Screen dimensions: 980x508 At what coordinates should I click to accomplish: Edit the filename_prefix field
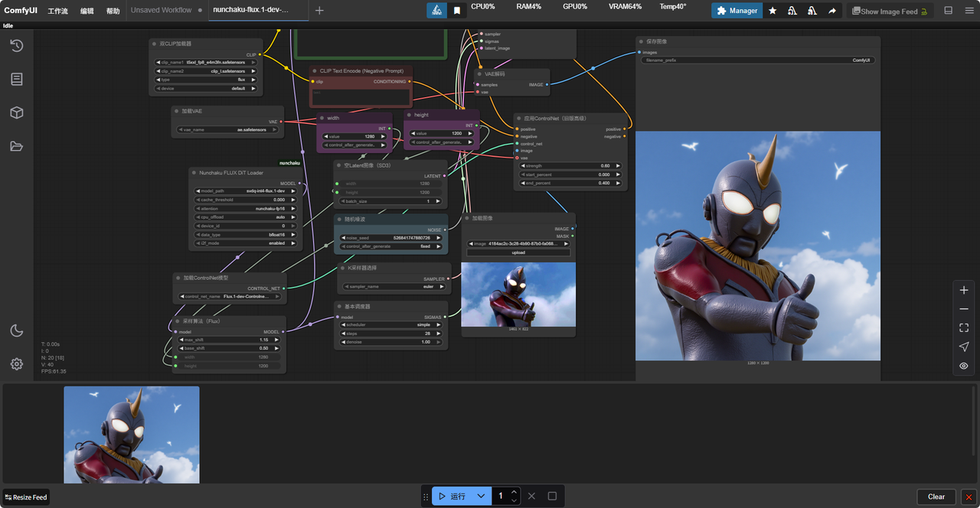pos(758,60)
